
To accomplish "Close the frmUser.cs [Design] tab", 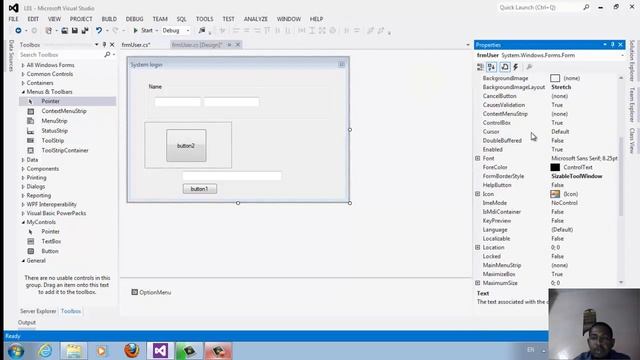I will pos(238,45).
